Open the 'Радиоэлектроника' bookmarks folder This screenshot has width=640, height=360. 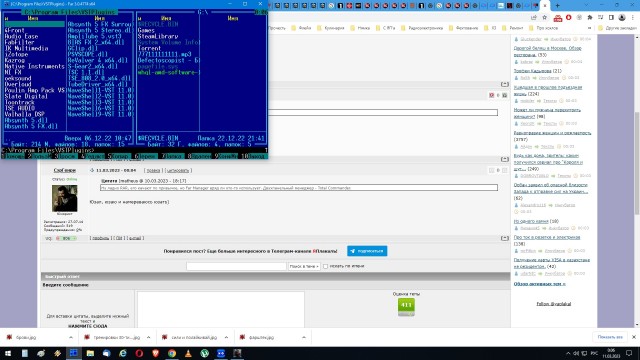click(422, 28)
